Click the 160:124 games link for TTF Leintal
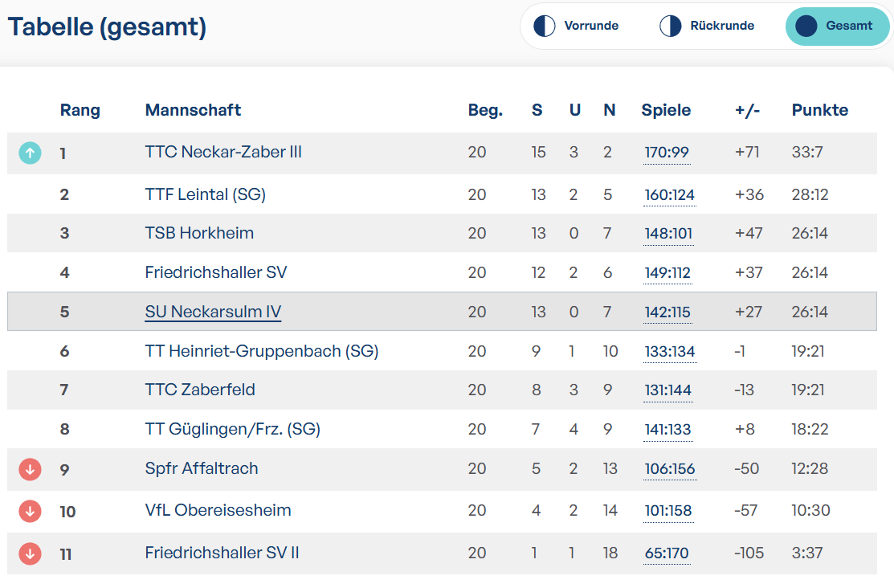The height and width of the screenshot is (588, 894). coord(669,195)
